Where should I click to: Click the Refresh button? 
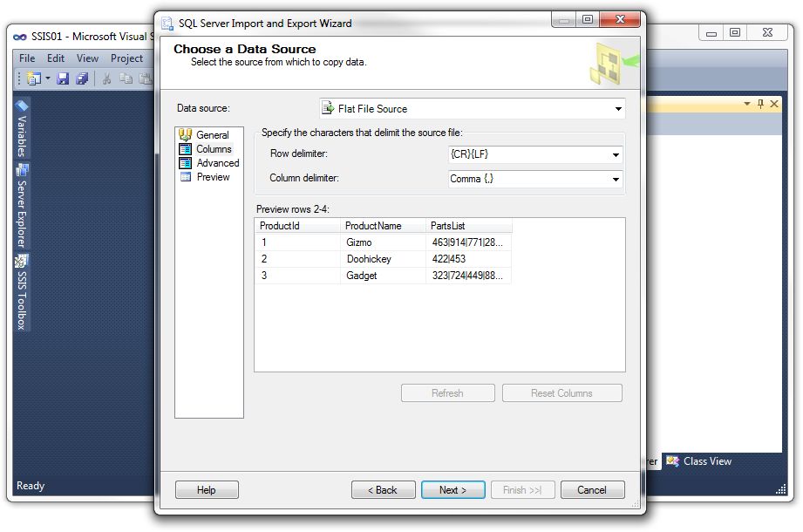(x=447, y=393)
